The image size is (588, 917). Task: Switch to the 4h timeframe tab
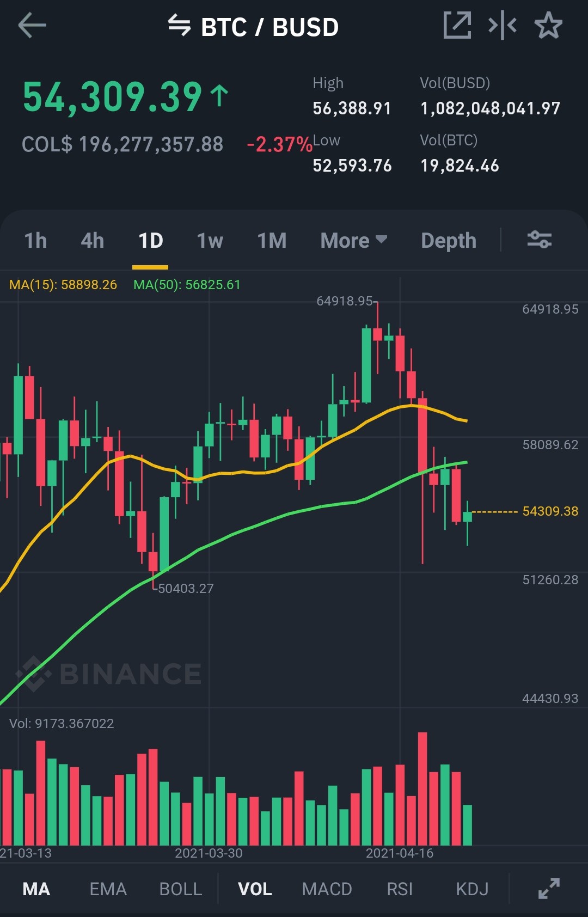[x=93, y=240]
